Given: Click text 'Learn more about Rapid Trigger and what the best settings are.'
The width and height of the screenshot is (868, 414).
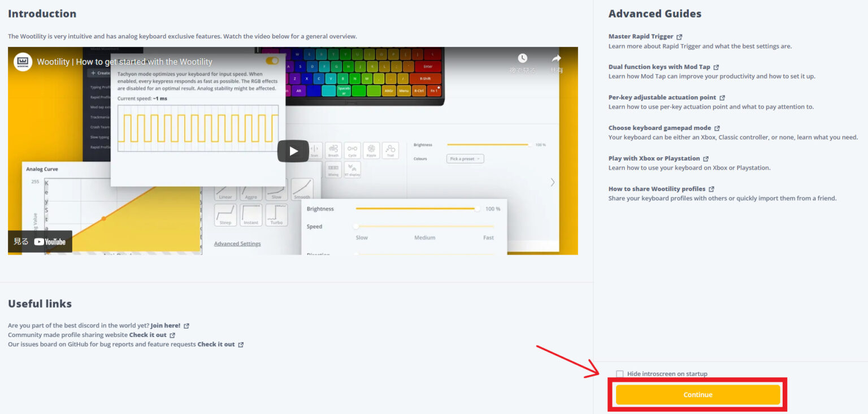Looking at the screenshot, I should click(700, 46).
